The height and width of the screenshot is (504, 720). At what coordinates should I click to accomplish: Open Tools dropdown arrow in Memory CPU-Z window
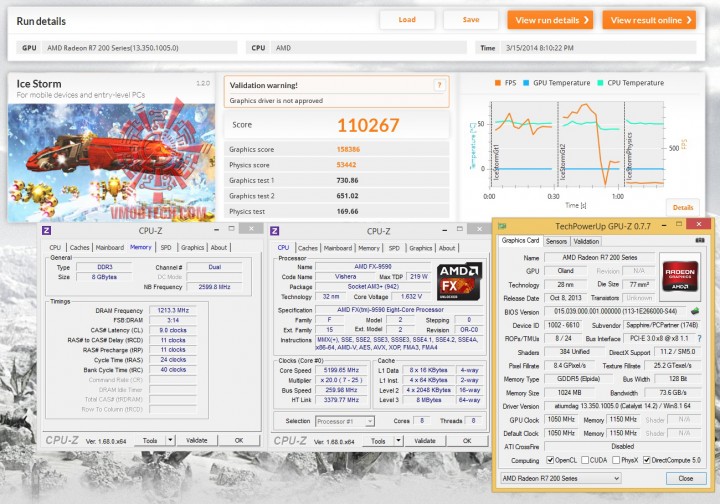point(170,440)
